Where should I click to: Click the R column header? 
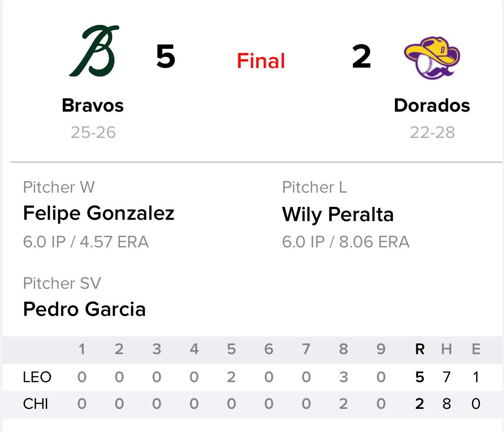(419, 350)
